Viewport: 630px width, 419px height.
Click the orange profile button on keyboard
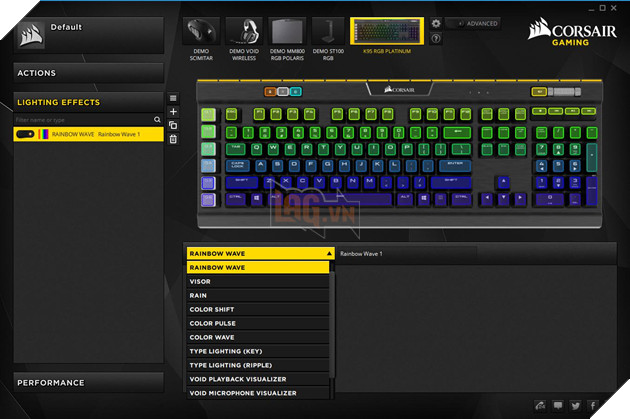[x=270, y=92]
